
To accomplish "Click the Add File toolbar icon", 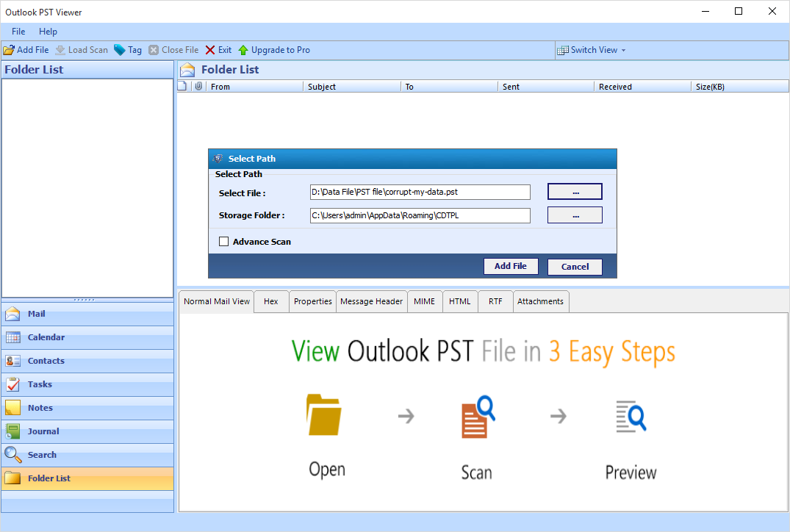I will tap(9, 50).
